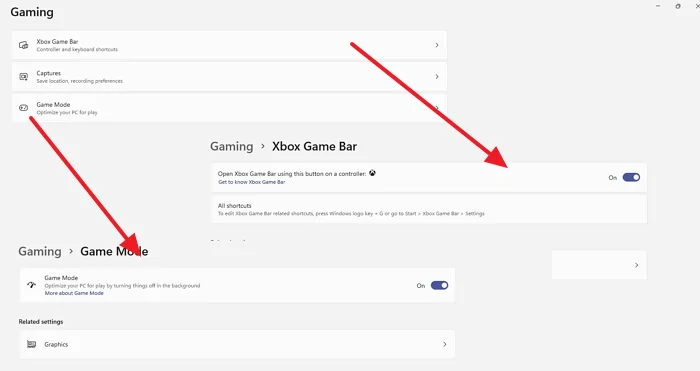
Task: Turn off the Game Mode switch
Action: [x=439, y=285]
